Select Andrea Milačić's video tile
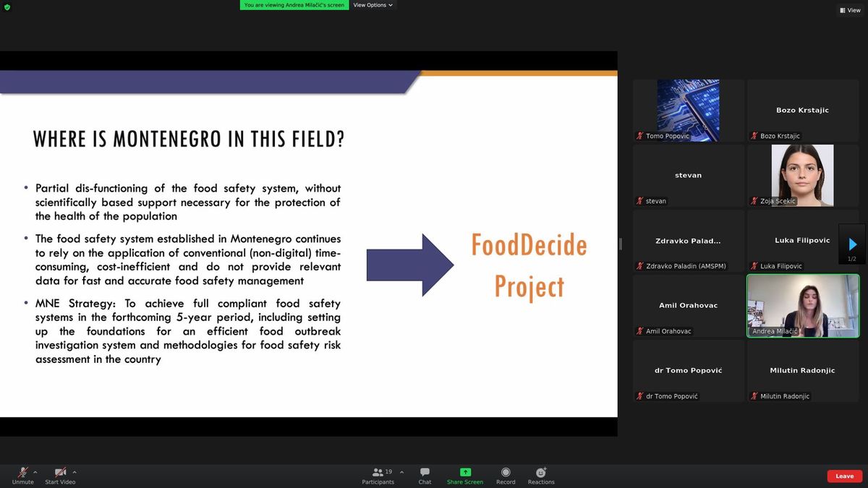The image size is (868, 488). (x=802, y=306)
